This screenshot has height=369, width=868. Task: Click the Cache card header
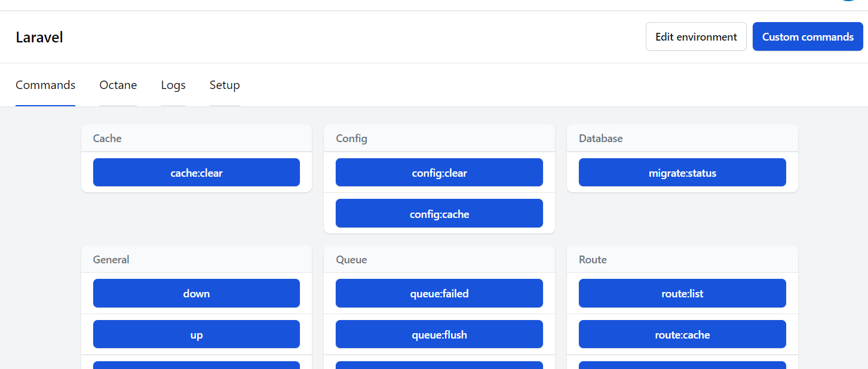click(197, 138)
